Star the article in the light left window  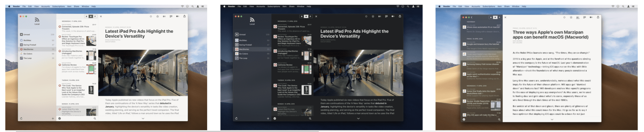[157, 16]
